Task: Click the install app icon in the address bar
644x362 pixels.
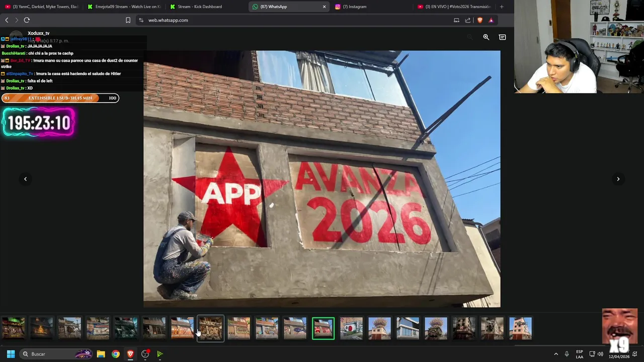Action: pyautogui.click(x=456, y=20)
